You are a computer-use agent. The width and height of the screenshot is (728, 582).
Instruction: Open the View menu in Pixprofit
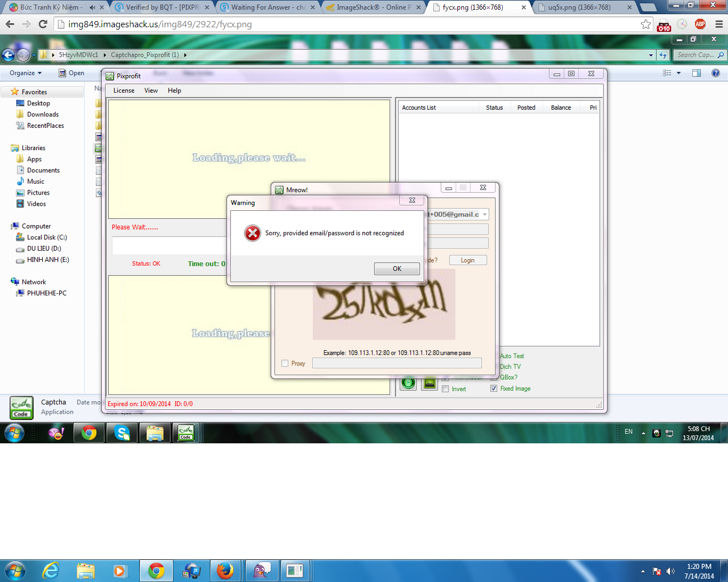pyautogui.click(x=151, y=90)
